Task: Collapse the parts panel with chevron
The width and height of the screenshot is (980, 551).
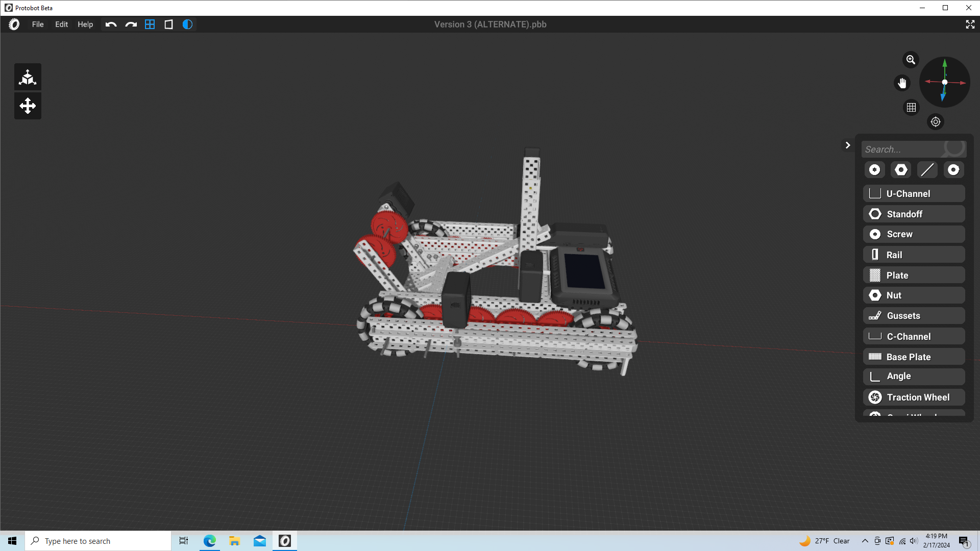Action: click(x=847, y=145)
